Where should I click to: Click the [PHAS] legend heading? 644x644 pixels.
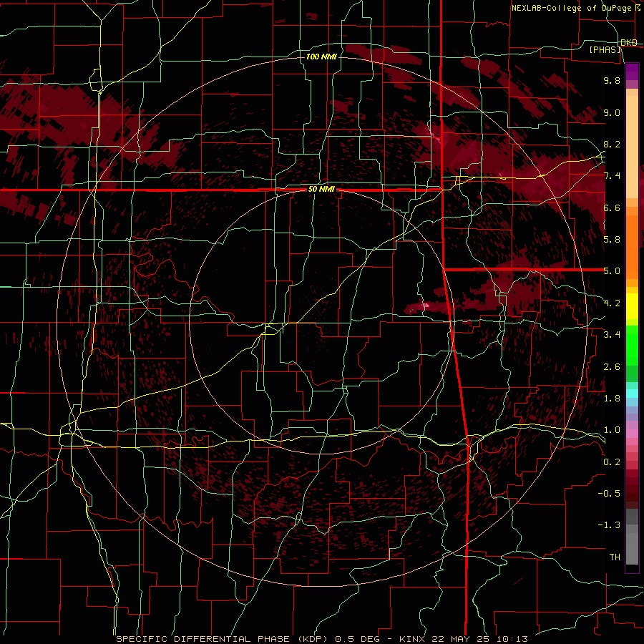point(605,49)
